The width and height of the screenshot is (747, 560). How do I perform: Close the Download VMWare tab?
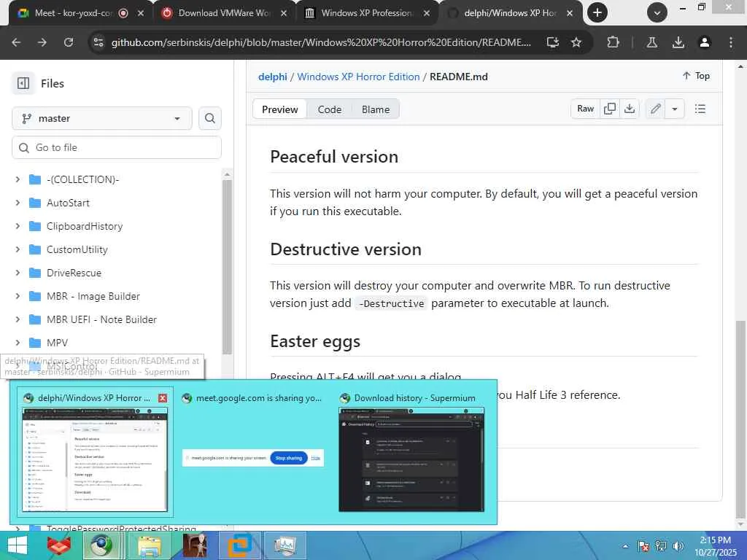coord(284,13)
